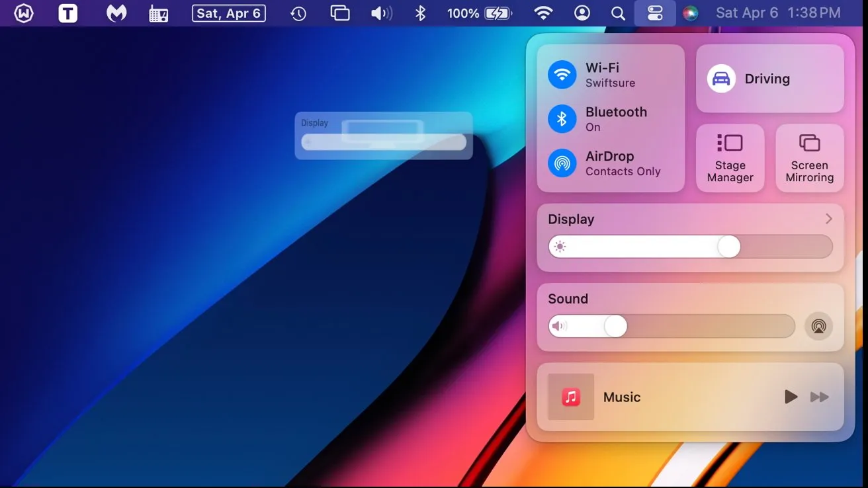The width and height of the screenshot is (868, 488).
Task: Click the Display brightness slider
Action: 690,247
